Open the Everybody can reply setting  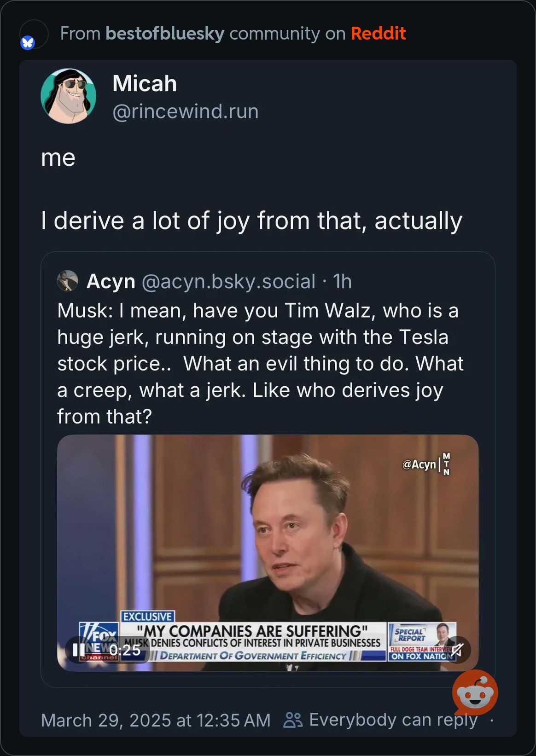tap(393, 720)
